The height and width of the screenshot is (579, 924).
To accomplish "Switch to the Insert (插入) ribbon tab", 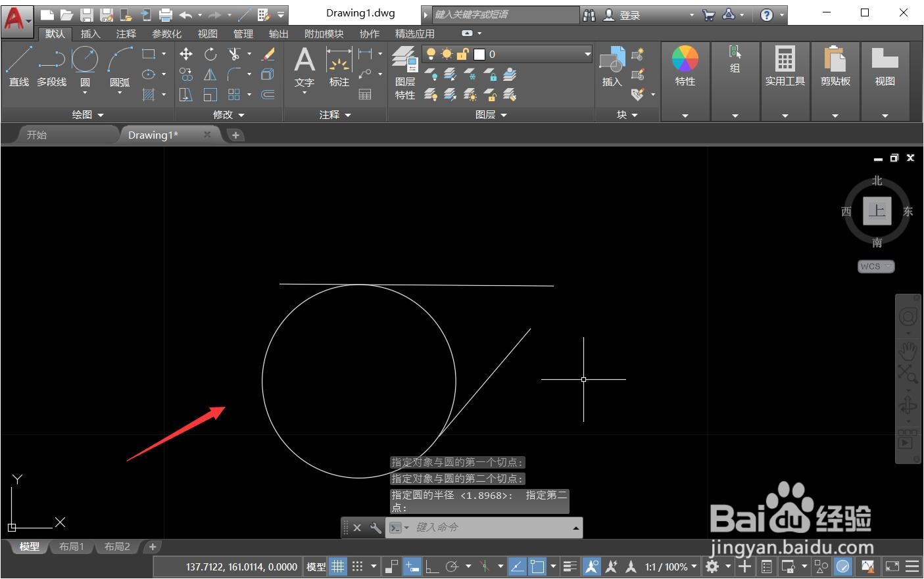I will 90,34.
